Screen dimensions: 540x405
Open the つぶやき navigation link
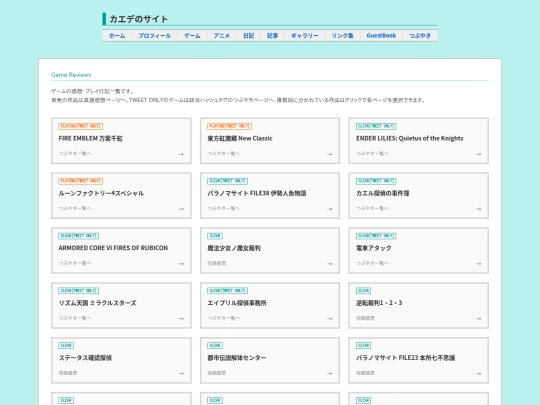click(x=420, y=35)
